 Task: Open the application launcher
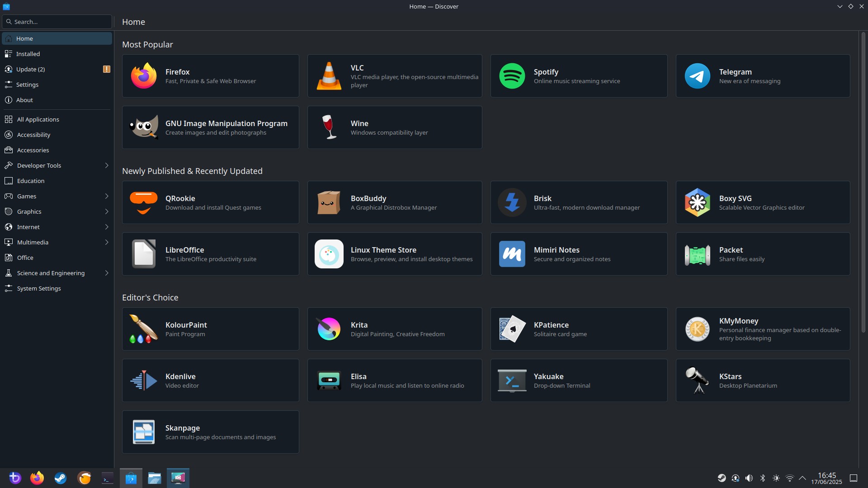14,478
